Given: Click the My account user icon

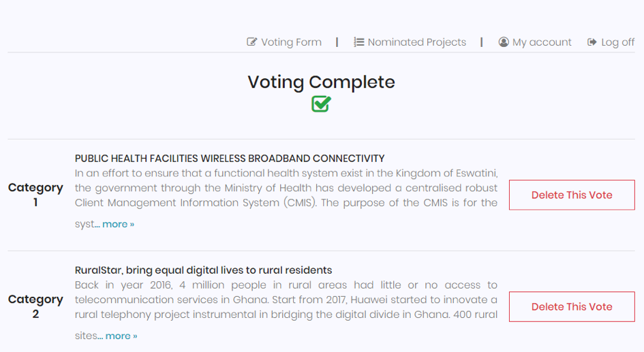Looking at the screenshot, I should (504, 42).
